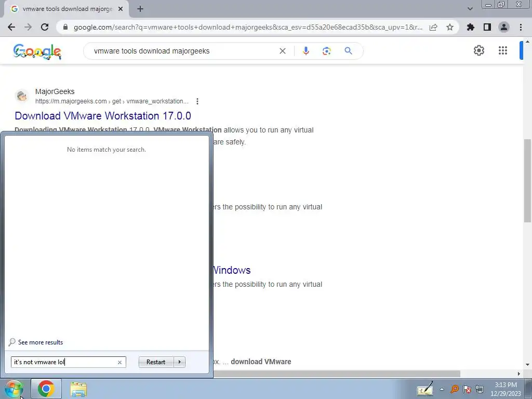
Task: Open Download VMware Workstation 17.0.0 link
Action: (103, 116)
